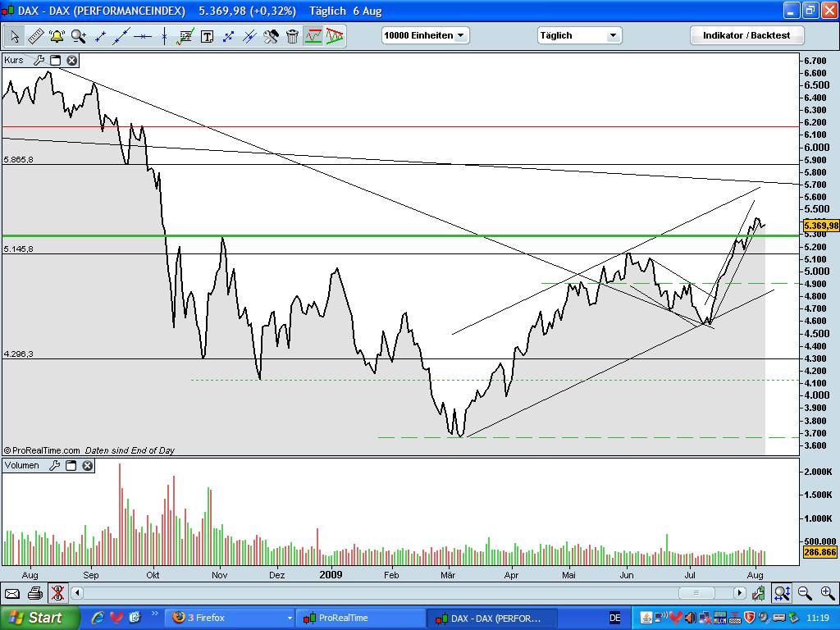Toggle the support/resistance lines icon
This screenshot has height=630, width=840.
click(x=313, y=36)
